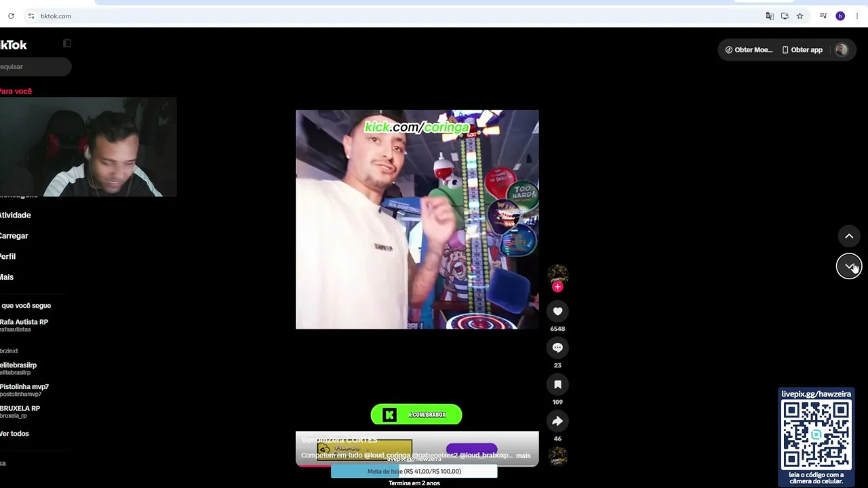Open the Chrome three-dot menu
The image size is (868, 488).
pos(856,16)
